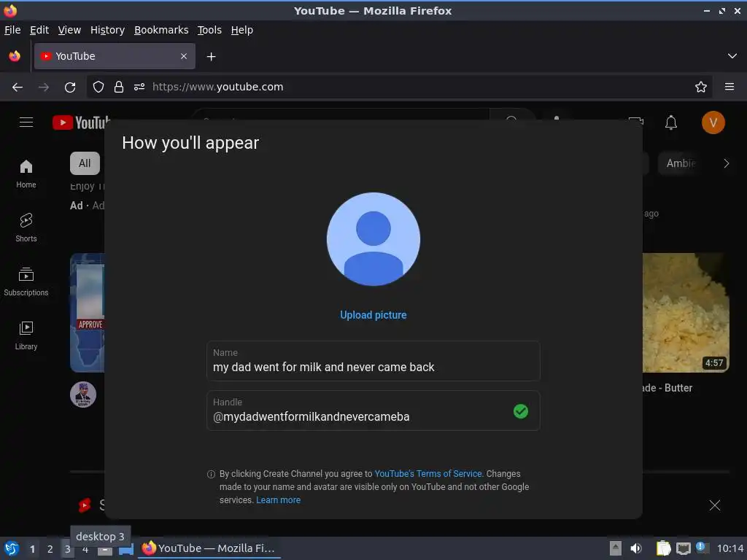Close the YouTube tab
Screen dimensions: 747x560
(x=184, y=56)
